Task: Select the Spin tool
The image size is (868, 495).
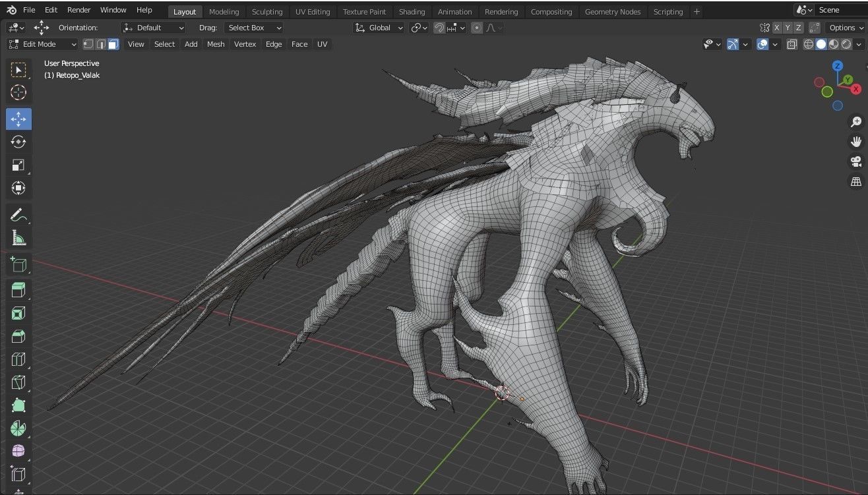Action: [x=18, y=428]
